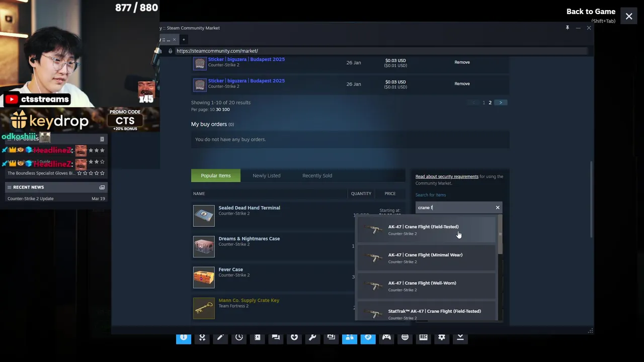This screenshot has height=362, width=644.
Task: Open the Fever Case listing
Action: pyautogui.click(x=230, y=269)
